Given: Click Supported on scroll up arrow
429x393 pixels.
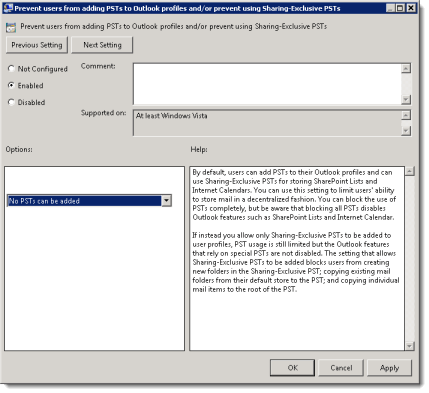Looking at the screenshot, I should coord(406,115).
